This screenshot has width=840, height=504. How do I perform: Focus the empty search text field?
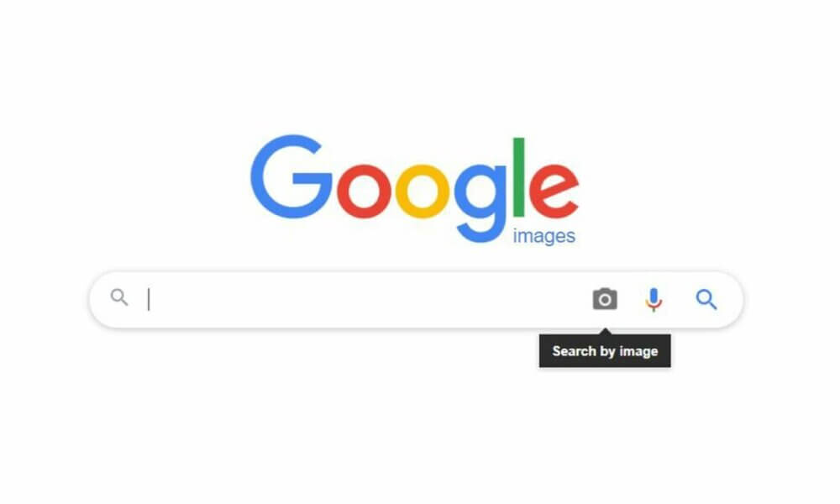[x=365, y=299]
